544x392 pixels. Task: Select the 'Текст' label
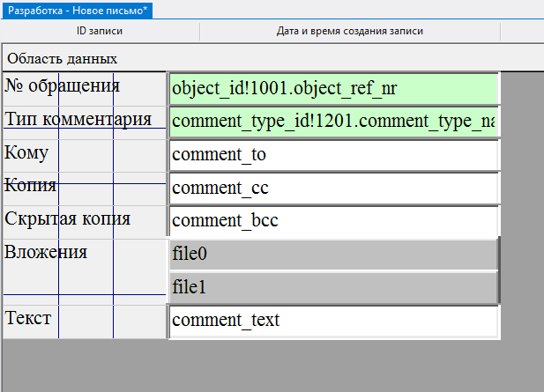(28, 317)
